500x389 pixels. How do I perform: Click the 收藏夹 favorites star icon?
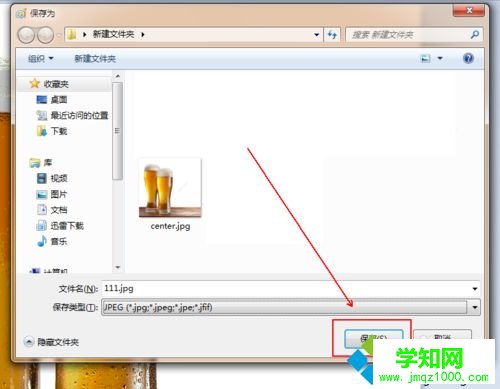(35, 84)
